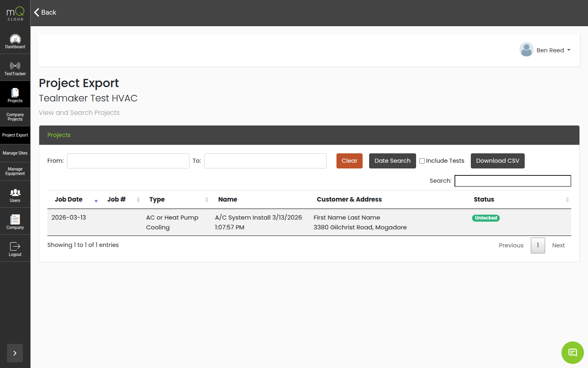The height and width of the screenshot is (368, 588).
Task: Click the Users icon in sidebar
Action: 15,194
